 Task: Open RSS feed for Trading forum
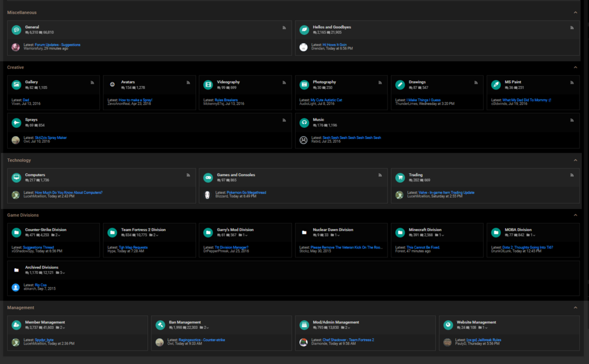pyautogui.click(x=572, y=175)
